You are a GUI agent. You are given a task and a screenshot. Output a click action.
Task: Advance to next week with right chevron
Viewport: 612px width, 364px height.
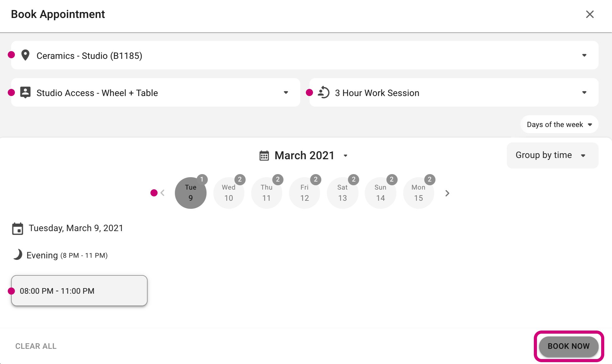tap(447, 193)
